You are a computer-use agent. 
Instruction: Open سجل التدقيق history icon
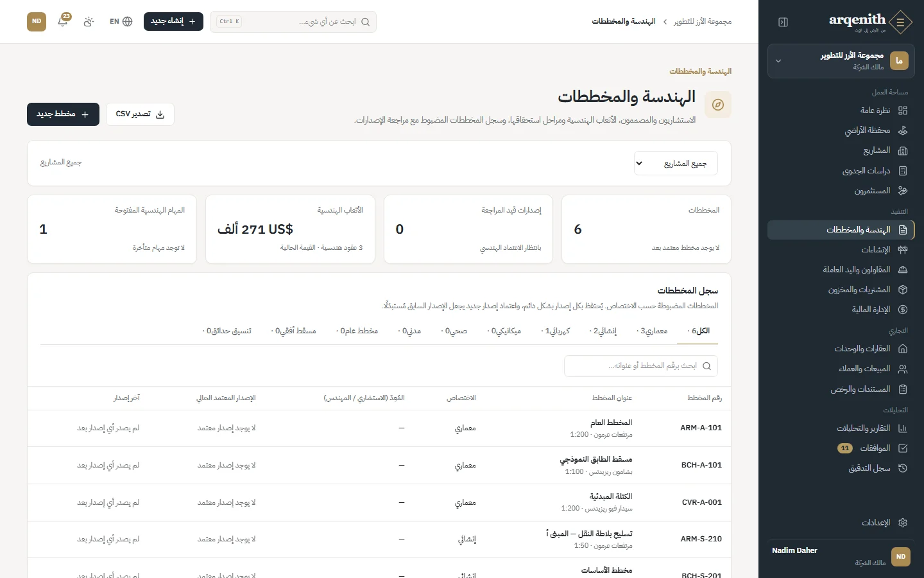[903, 468]
